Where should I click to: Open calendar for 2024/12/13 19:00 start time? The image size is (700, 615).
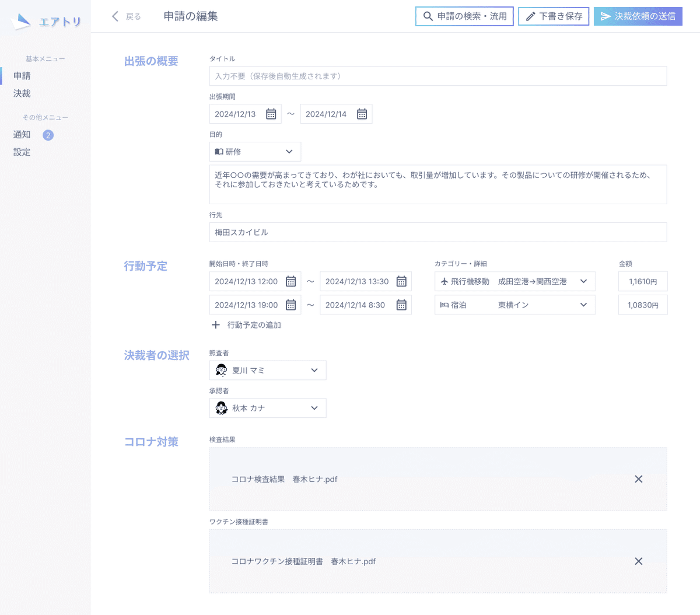coord(291,305)
